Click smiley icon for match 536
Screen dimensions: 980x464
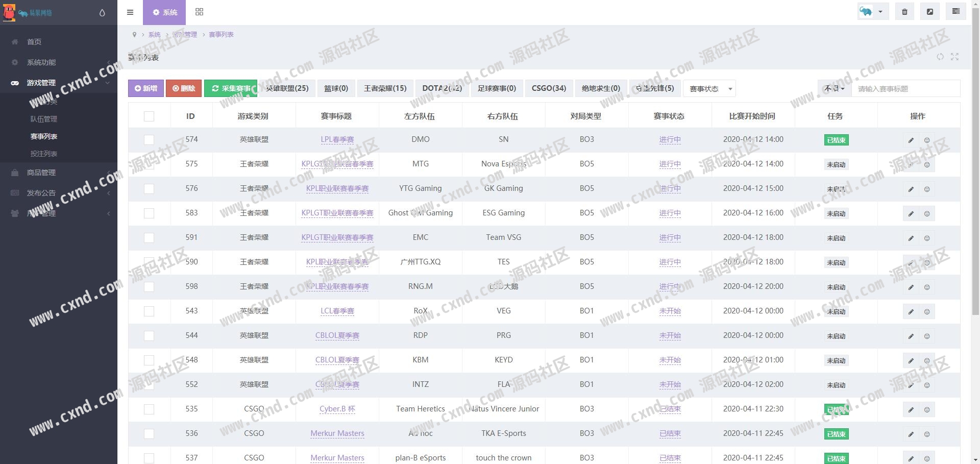click(927, 434)
